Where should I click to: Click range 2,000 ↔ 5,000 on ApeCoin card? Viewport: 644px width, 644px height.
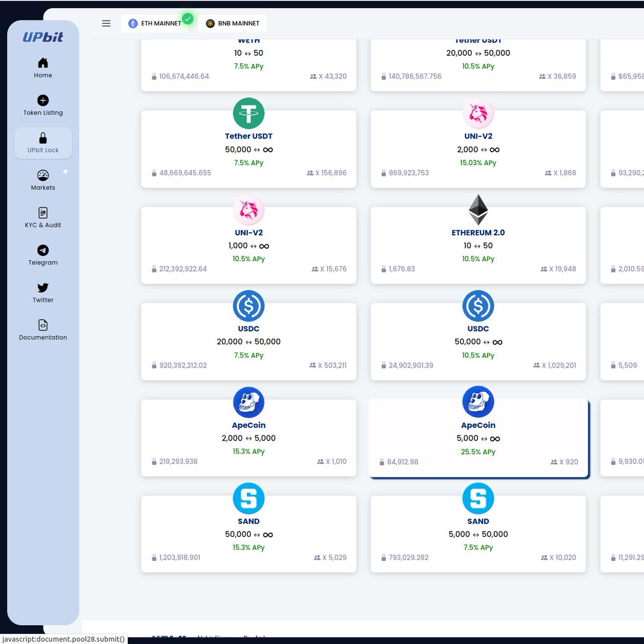[x=248, y=438]
